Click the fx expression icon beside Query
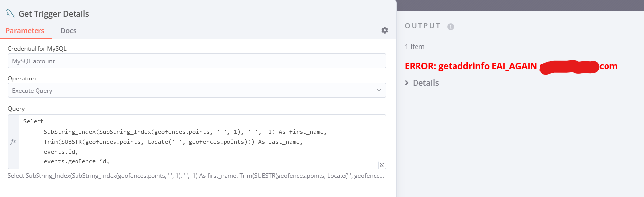Viewport: 644px width, 197px height. (x=14, y=141)
